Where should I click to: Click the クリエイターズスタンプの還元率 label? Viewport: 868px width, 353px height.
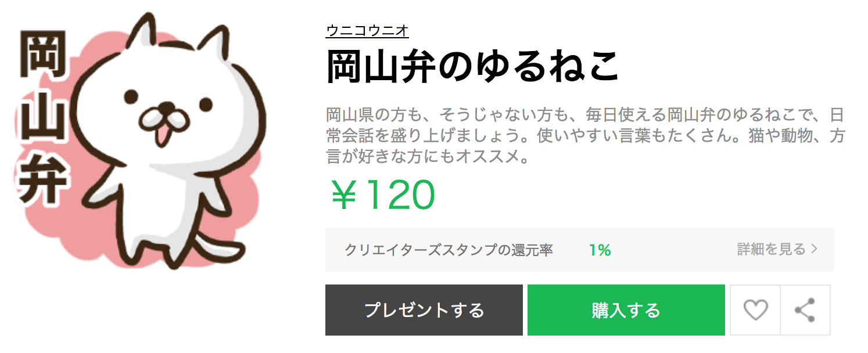pyautogui.click(x=449, y=250)
